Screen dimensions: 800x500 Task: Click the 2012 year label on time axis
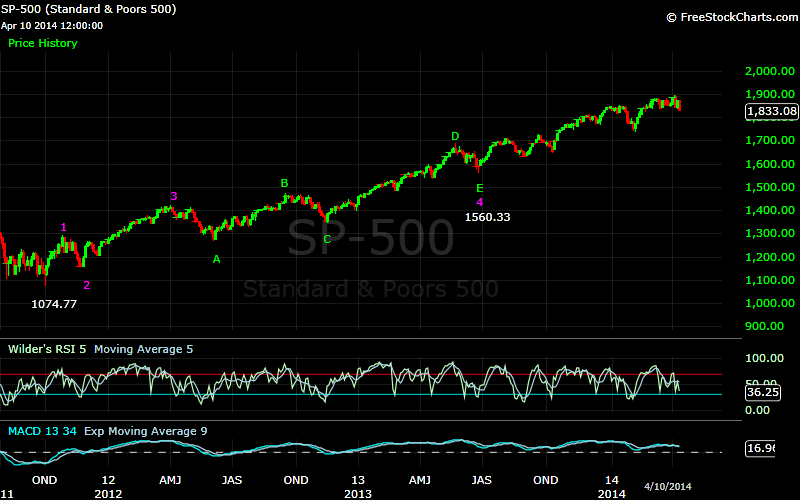click(x=108, y=494)
